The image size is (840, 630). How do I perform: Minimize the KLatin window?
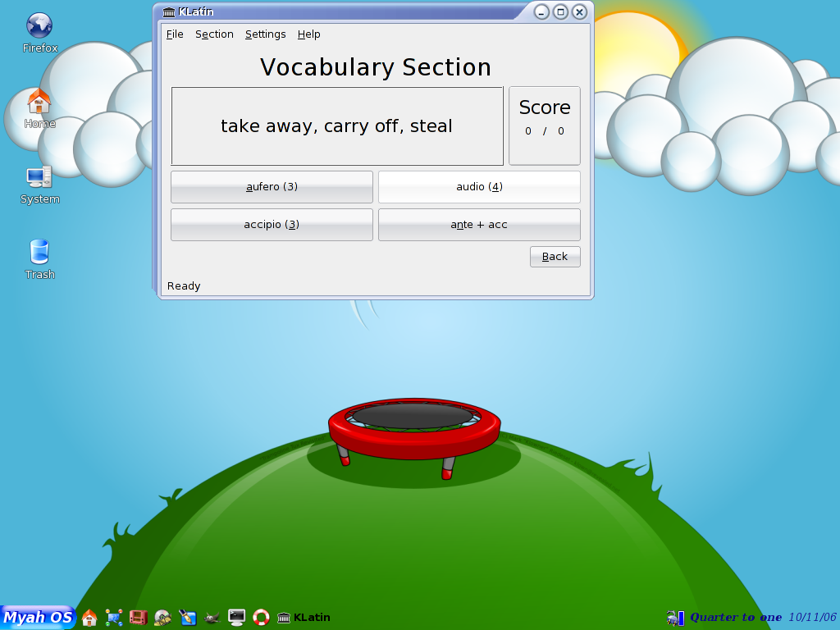(x=541, y=11)
